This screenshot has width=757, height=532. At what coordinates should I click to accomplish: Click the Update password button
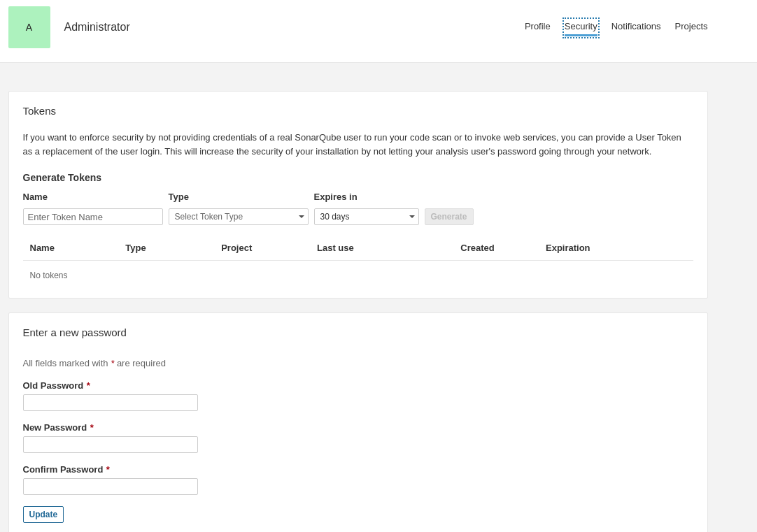[43, 514]
